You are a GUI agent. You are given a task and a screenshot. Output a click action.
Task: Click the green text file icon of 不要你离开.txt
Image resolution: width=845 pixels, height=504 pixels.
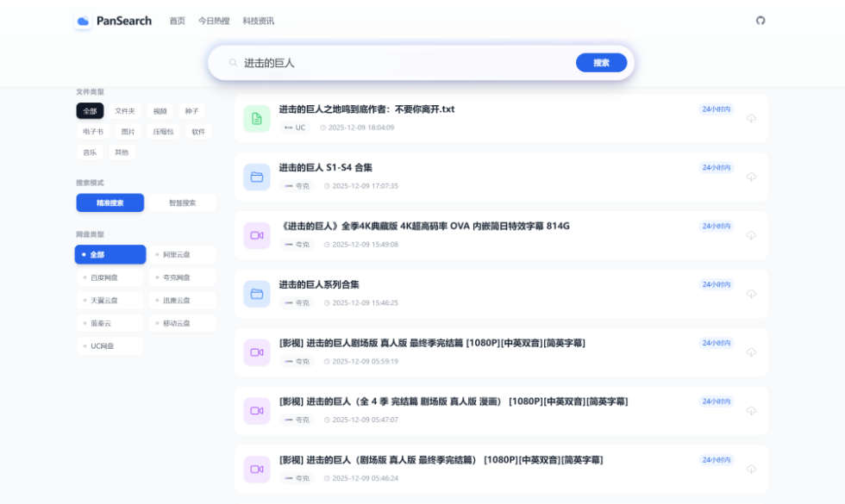(x=257, y=119)
